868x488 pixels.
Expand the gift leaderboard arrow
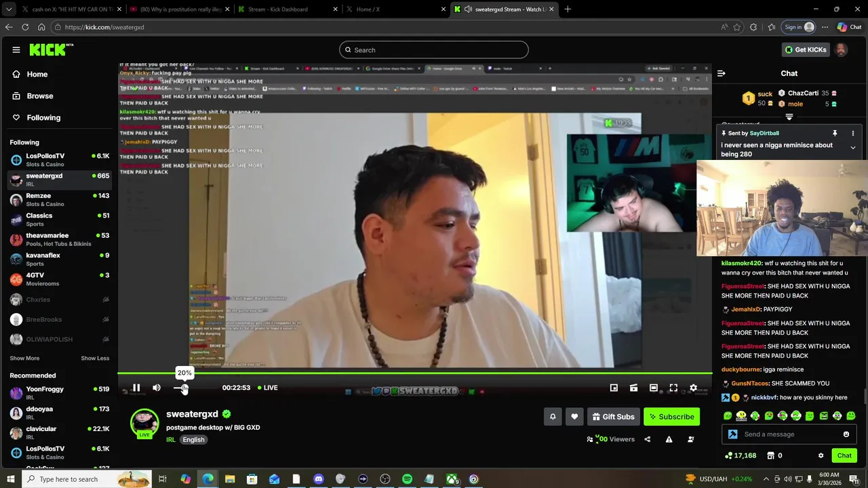(x=789, y=117)
